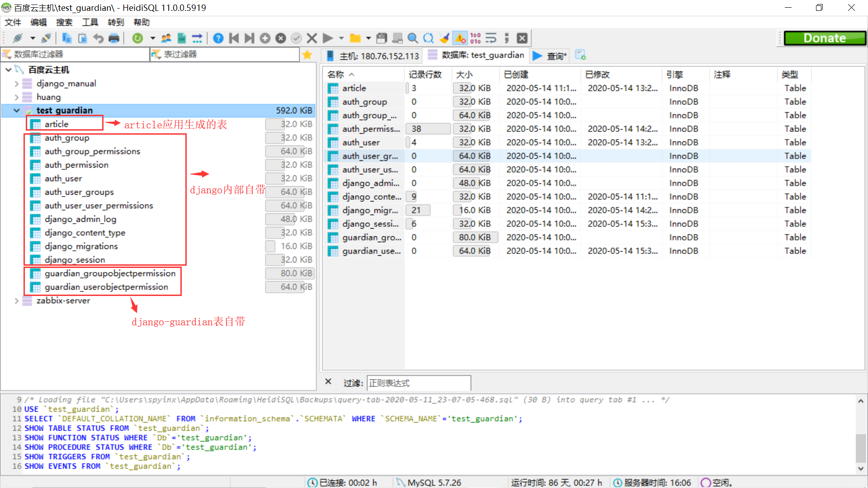Open the Load file dropdown arrow

[368, 38]
